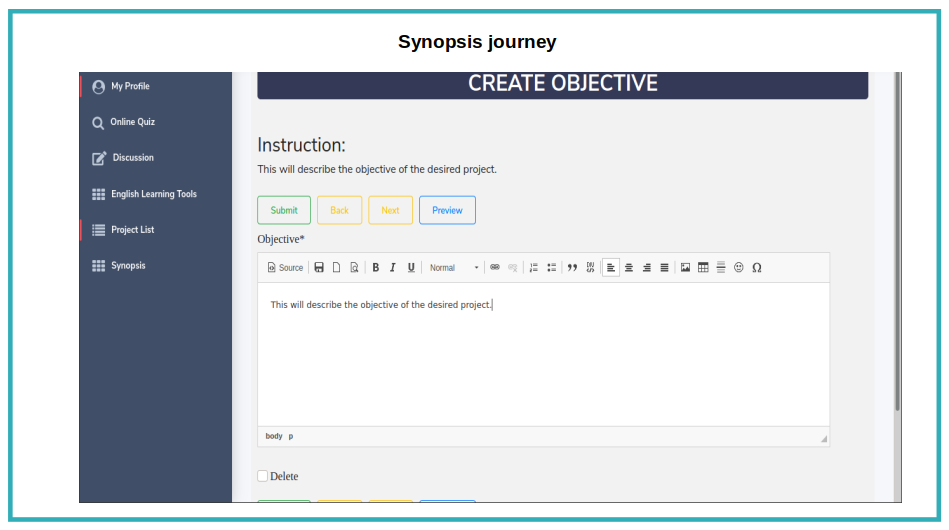Click the green Submit button

284,210
